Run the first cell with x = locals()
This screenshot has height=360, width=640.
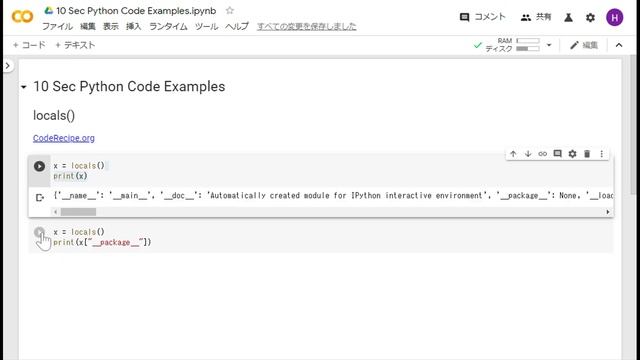[x=39, y=166]
